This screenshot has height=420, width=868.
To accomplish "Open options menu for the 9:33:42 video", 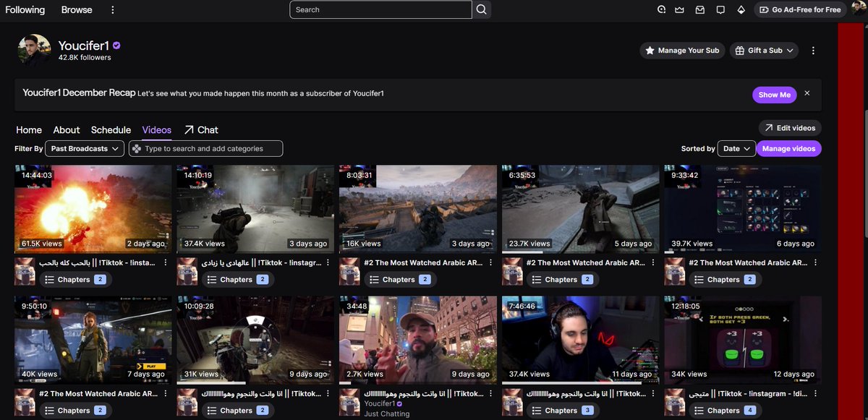I will (x=815, y=263).
